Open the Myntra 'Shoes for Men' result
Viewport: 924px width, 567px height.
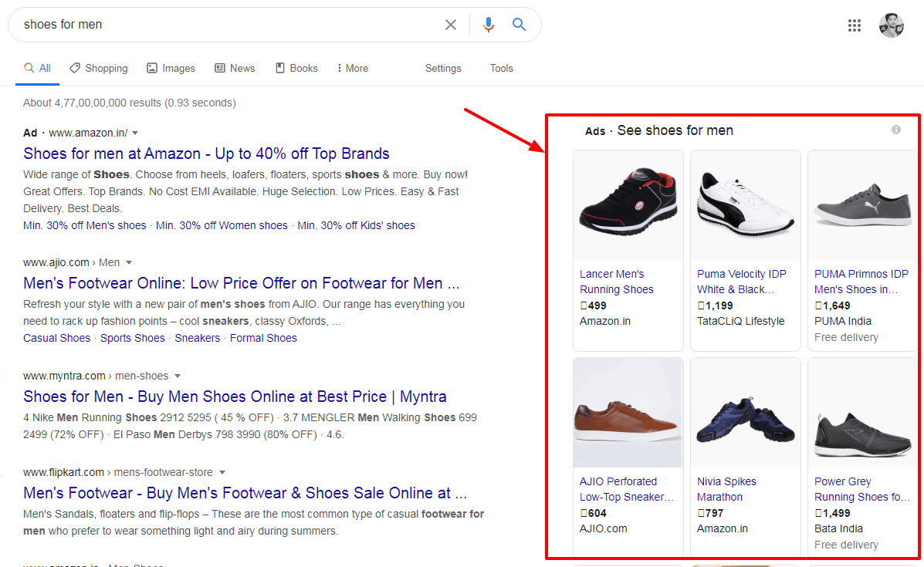[235, 397]
